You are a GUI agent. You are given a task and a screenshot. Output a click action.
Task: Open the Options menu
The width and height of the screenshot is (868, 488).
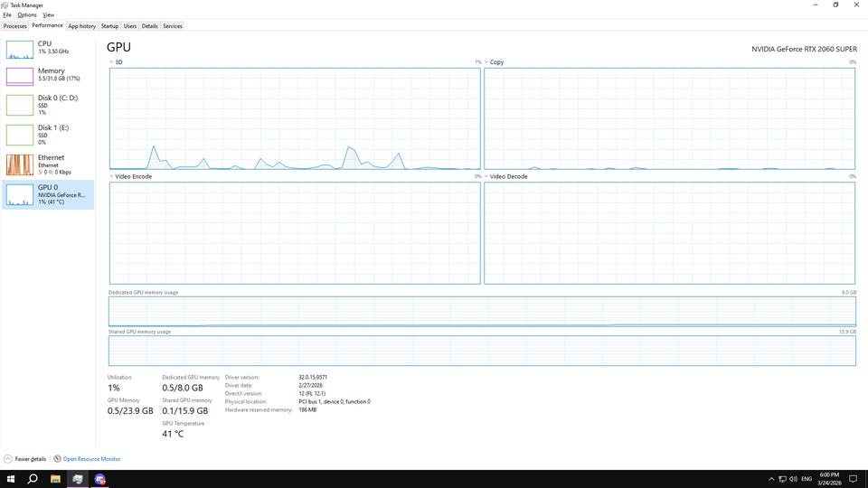point(26,15)
